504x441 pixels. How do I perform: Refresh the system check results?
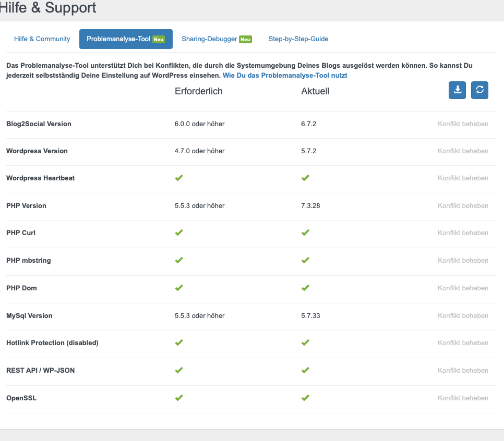point(479,90)
